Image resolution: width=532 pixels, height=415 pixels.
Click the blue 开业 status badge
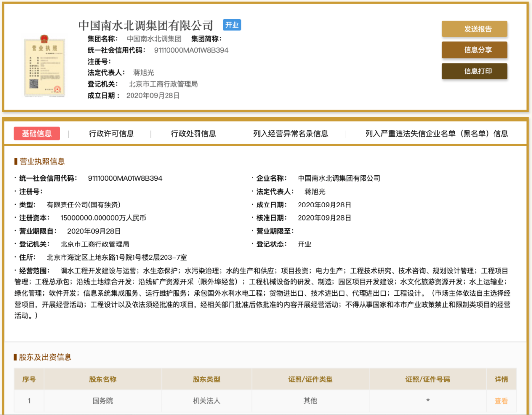[232, 25]
